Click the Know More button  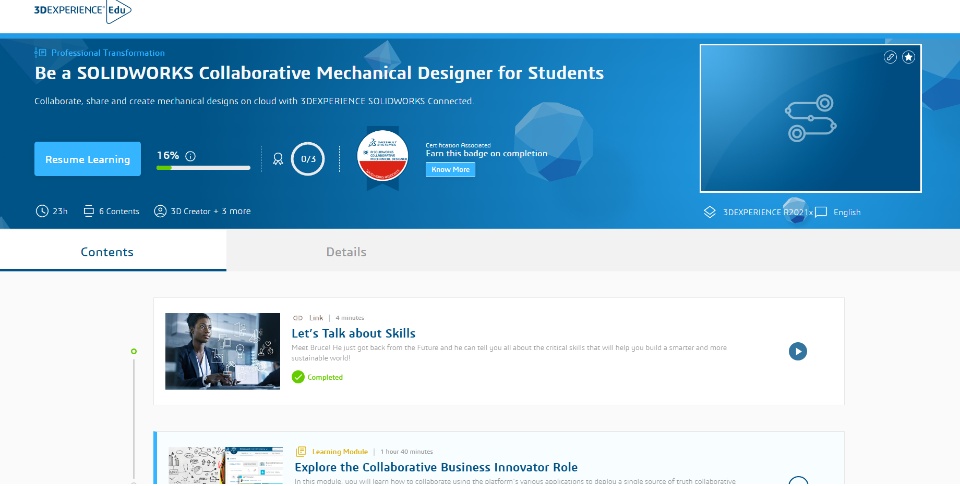450,170
